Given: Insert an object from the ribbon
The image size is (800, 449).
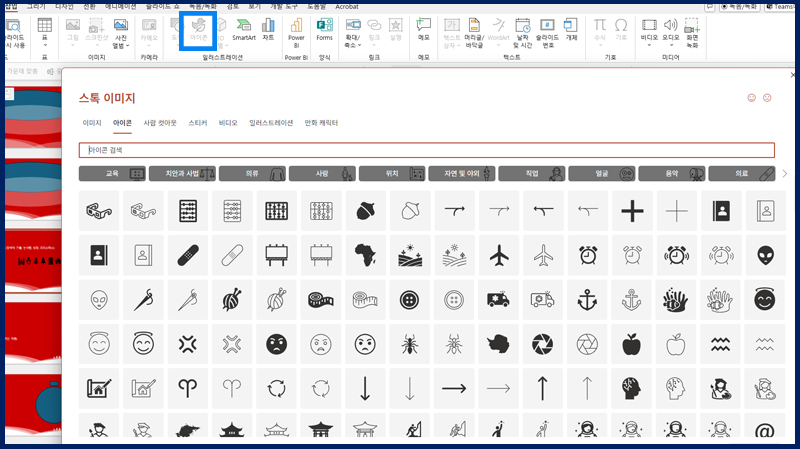Looking at the screenshot, I should [571, 30].
